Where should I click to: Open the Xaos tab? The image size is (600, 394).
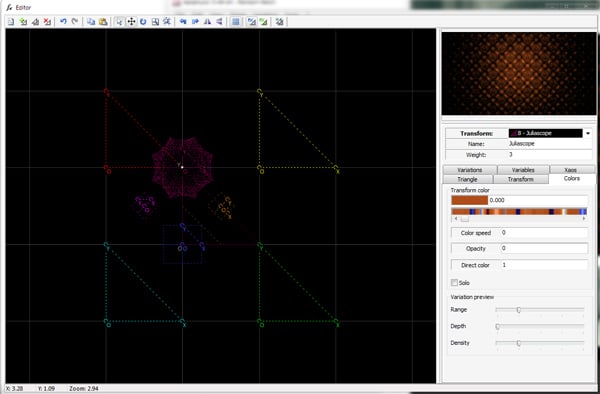(572, 170)
